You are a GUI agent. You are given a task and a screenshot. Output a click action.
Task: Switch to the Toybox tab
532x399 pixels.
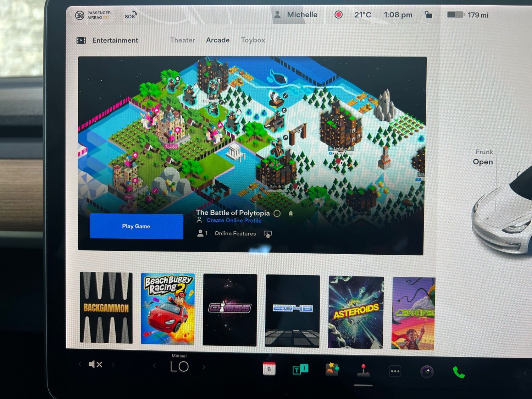253,40
